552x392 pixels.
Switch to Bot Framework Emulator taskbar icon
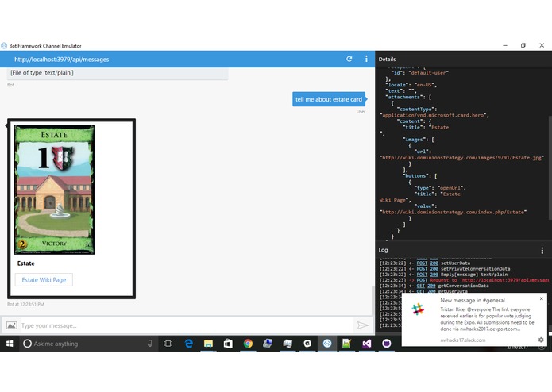tap(327, 344)
